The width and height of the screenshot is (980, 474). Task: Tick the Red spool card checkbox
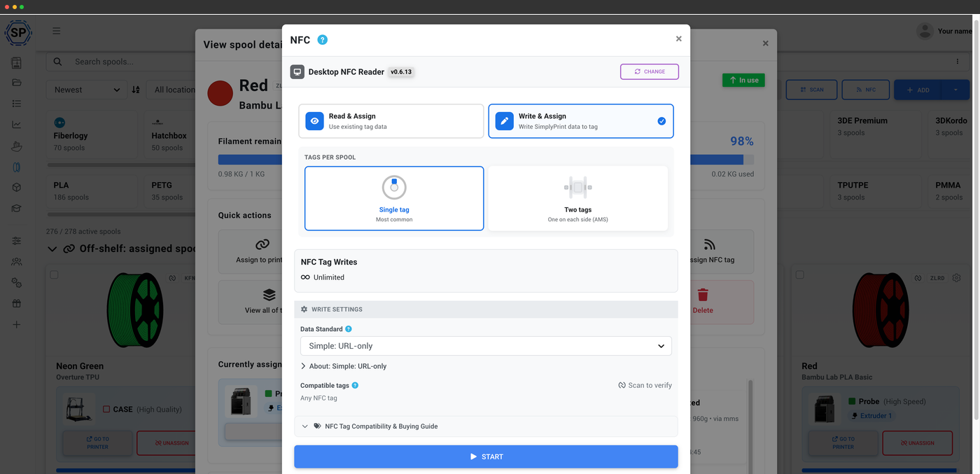[x=799, y=275]
